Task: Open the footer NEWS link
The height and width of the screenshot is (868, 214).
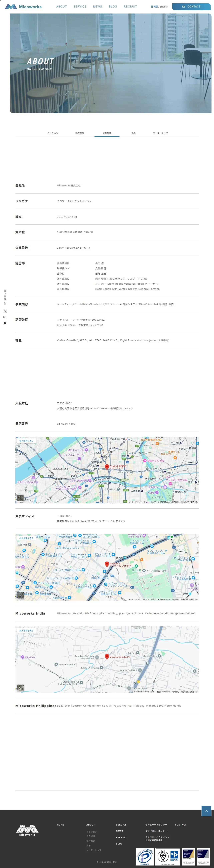Action: coord(120,831)
